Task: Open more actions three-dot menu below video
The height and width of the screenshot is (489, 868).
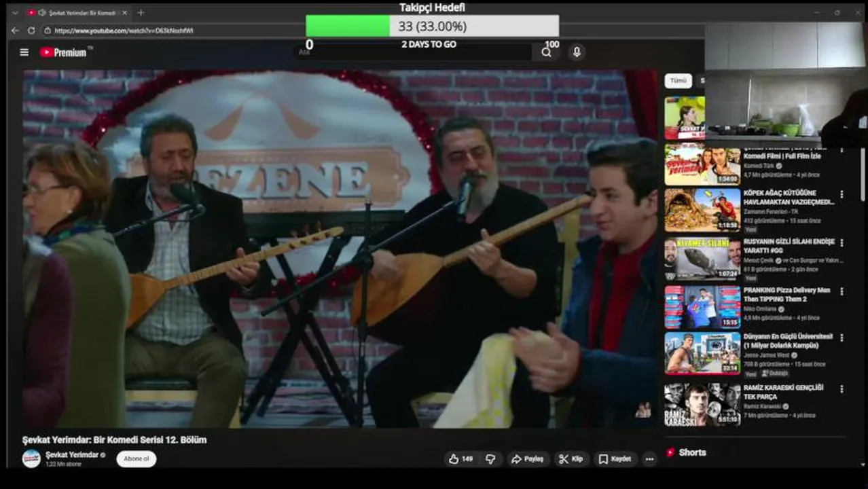Action: tap(650, 459)
